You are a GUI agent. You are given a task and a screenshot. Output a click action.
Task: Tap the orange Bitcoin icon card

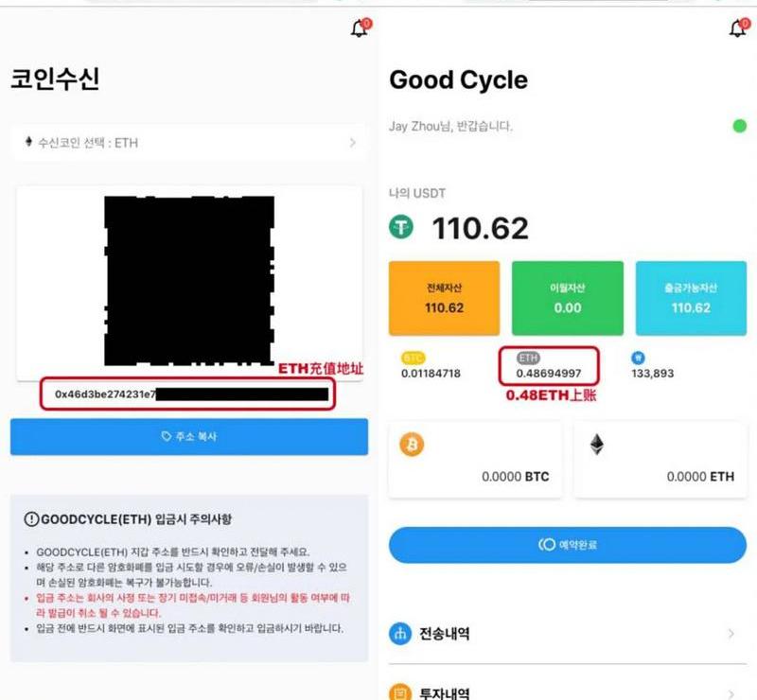point(475,460)
